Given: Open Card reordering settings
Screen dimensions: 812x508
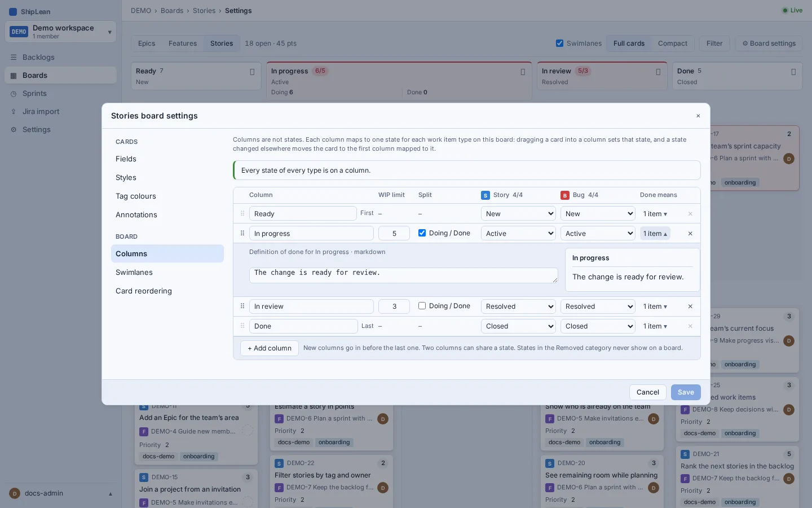Looking at the screenshot, I should pos(167,291).
